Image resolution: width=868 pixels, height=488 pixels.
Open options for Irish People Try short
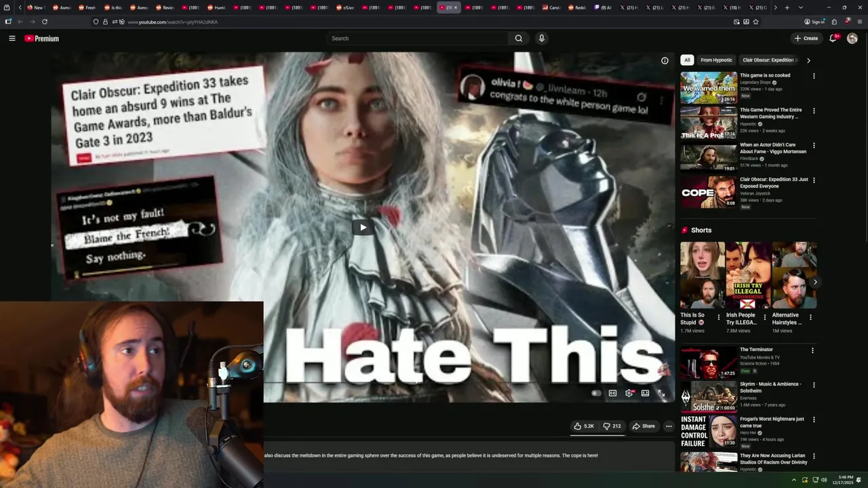(x=764, y=317)
